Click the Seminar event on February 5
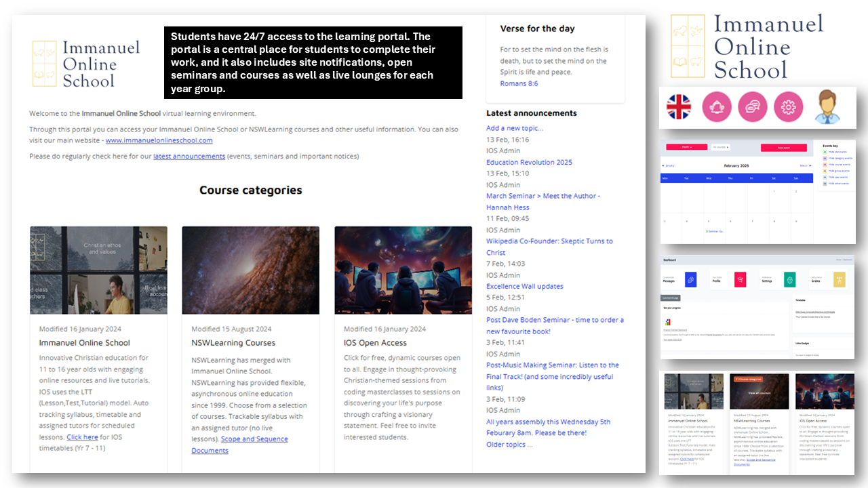 (715, 231)
